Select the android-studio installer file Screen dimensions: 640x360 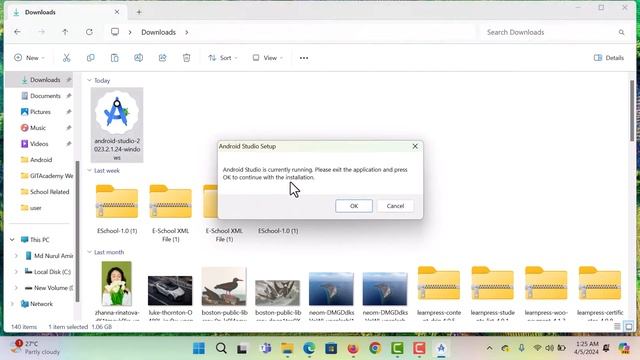[117, 125]
